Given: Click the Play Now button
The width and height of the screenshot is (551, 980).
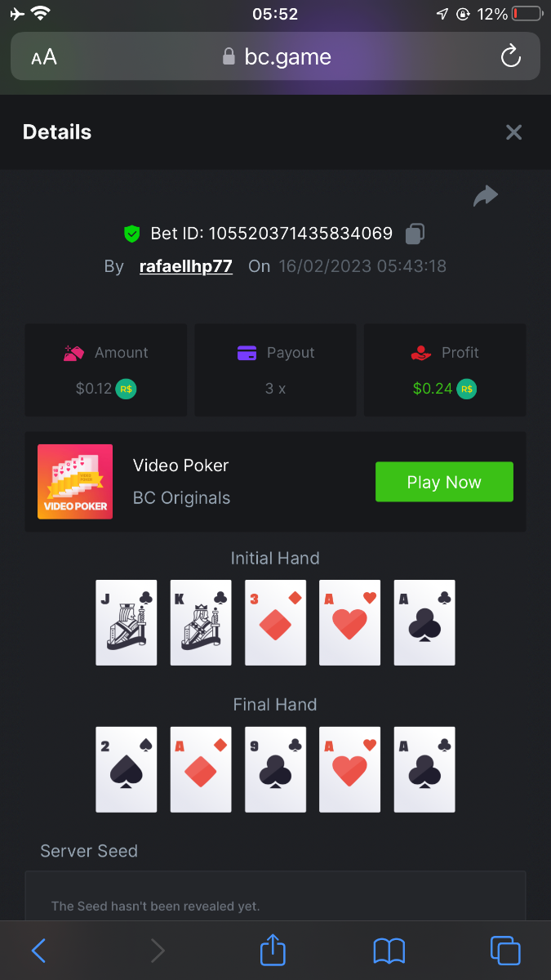Looking at the screenshot, I should pyautogui.click(x=444, y=482).
